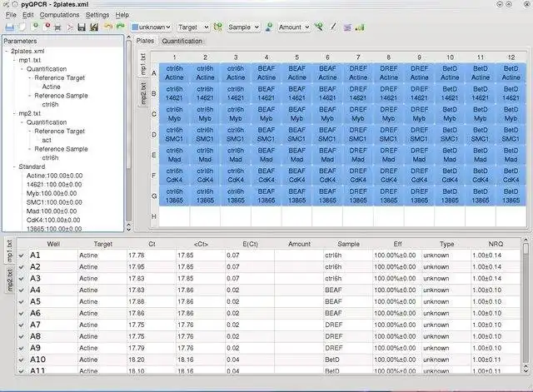Image resolution: width=533 pixels, height=392 pixels.
Task: Click the pencil edit well icon
Action: click(x=333, y=27)
